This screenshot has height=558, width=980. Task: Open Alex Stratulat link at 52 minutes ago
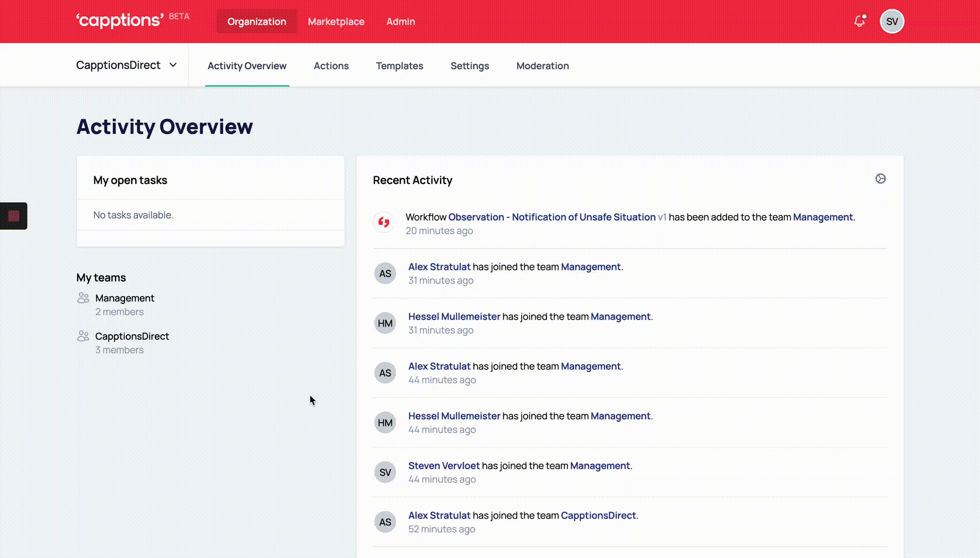[439, 515]
